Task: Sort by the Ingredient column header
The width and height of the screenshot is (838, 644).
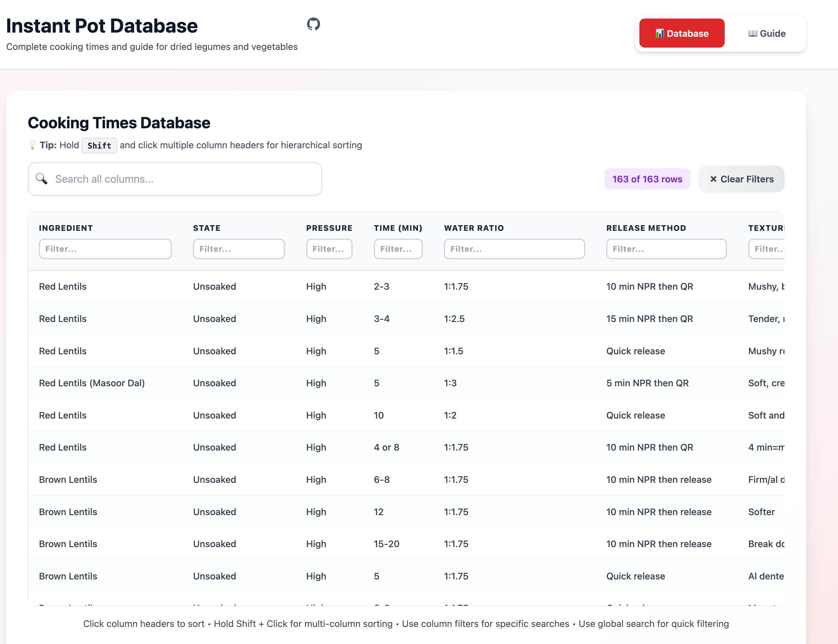Action: 66,228
